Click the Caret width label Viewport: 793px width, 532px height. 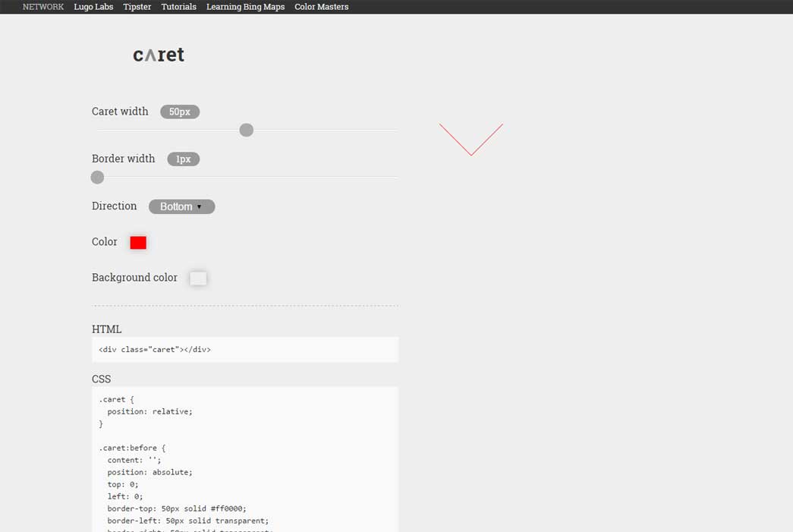(120, 112)
